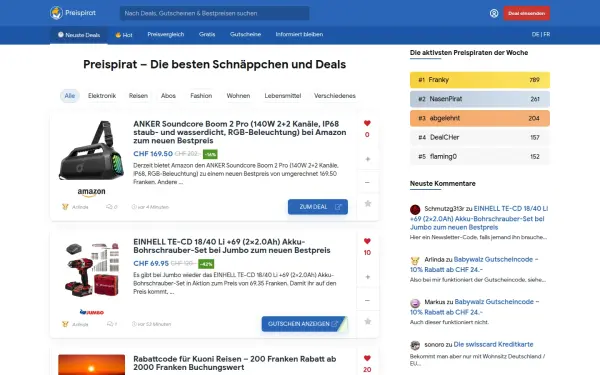Open ANKER speaker product thumbnail
600x375 pixels.
pos(91,151)
